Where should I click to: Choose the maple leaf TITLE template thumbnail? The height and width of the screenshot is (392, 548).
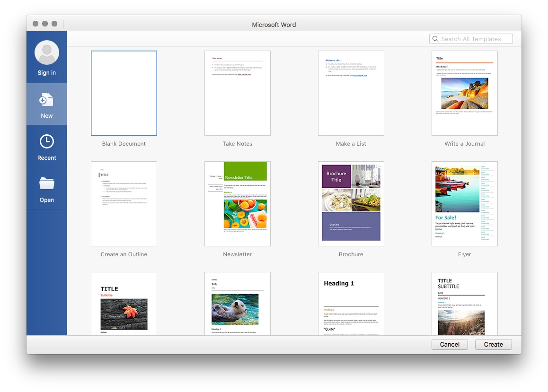124,304
